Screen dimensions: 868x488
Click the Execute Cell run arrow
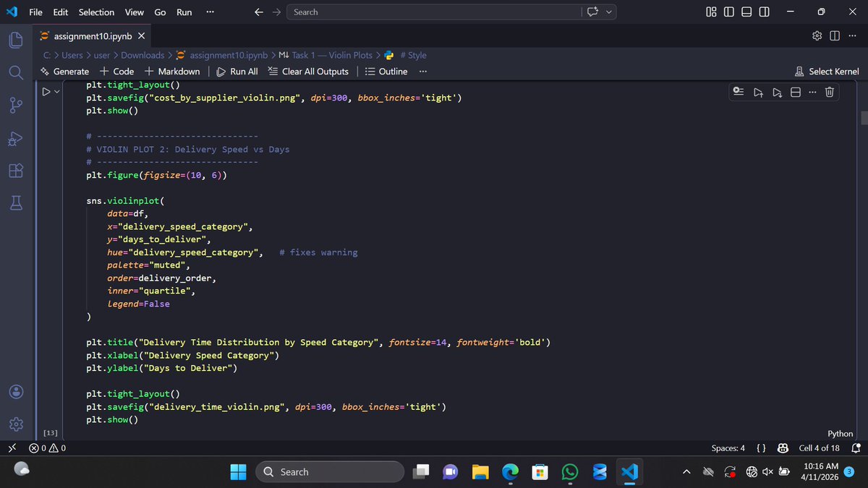46,92
